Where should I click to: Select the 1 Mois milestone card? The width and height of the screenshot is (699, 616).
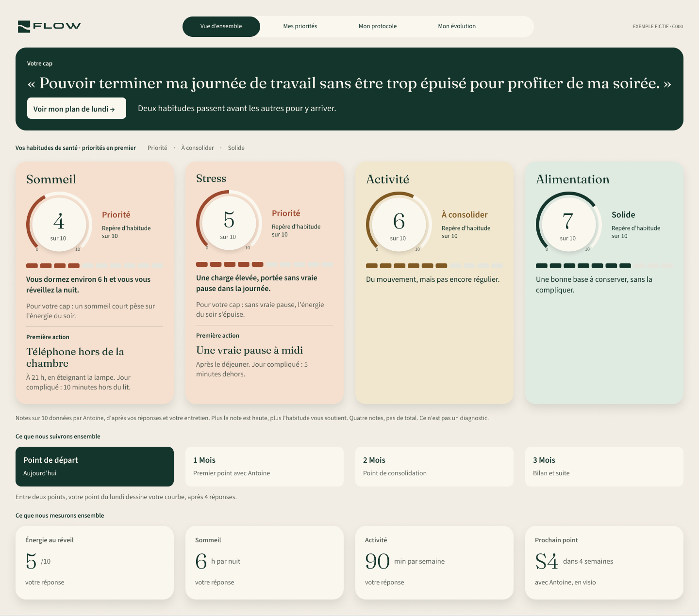coord(265,467)
